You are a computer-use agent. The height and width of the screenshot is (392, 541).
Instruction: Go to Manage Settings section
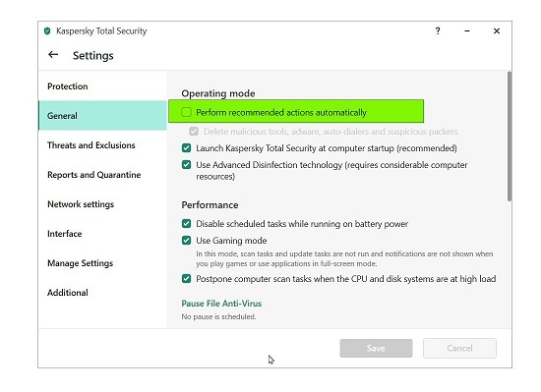coord(102,263)
